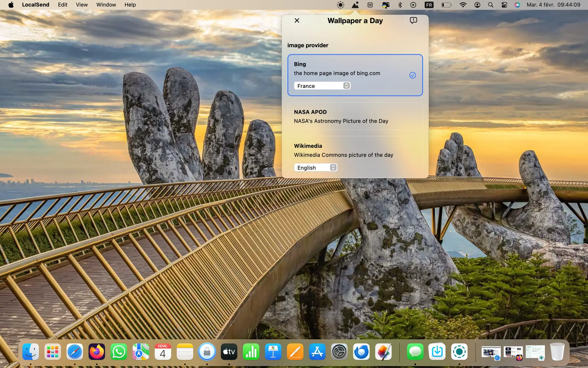This screenshot has height=368, width=588.
Task: Open Control Center
Action: coord(504,5)
